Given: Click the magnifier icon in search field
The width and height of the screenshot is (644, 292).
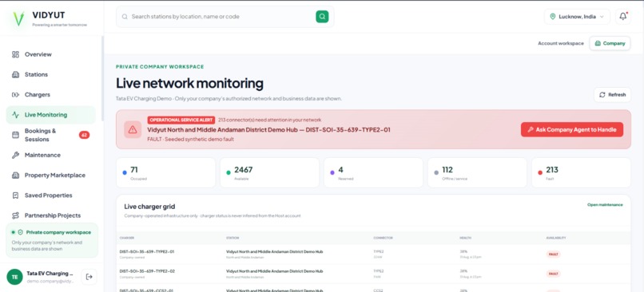Looking at the screenshot, I should [125, 17].
